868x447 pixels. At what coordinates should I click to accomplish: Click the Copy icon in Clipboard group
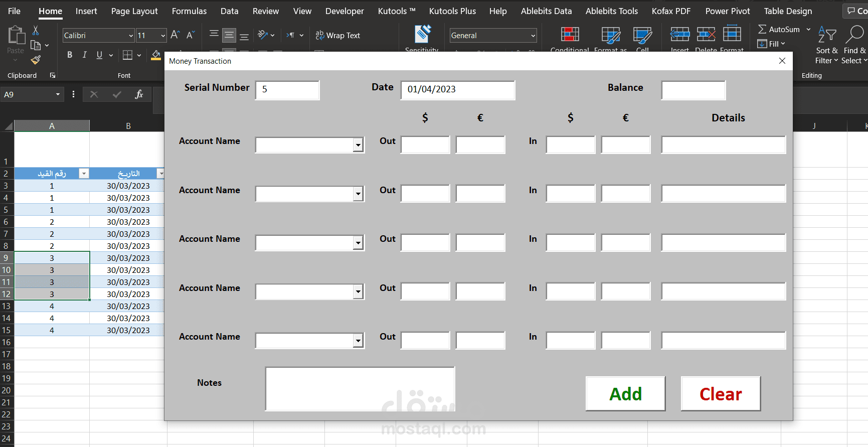pyautogui.click(x=36, y=46)
